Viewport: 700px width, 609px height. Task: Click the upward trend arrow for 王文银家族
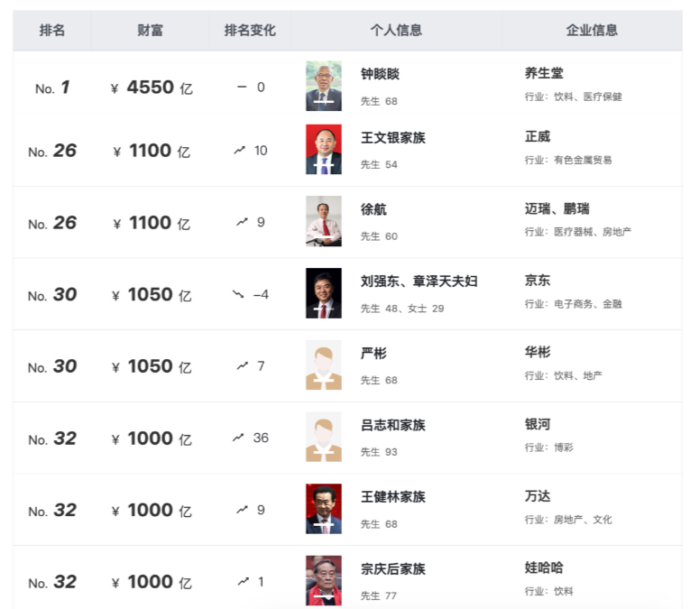pos(239,151)
